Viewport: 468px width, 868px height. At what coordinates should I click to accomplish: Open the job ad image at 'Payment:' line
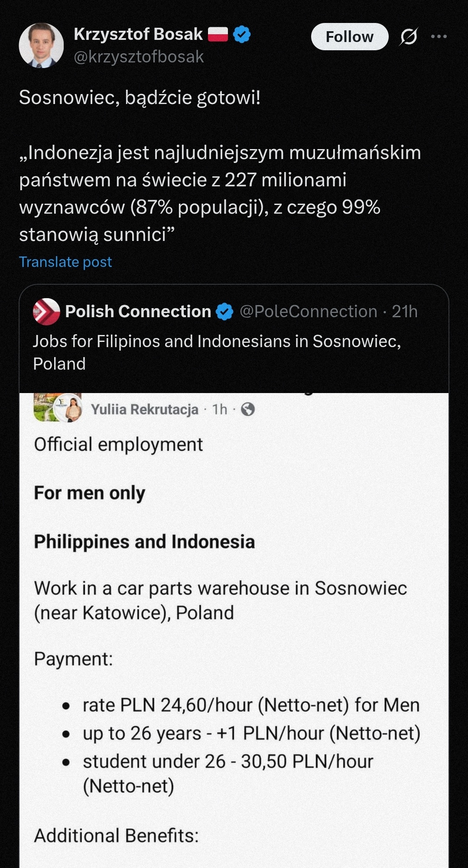click(74, 659)
